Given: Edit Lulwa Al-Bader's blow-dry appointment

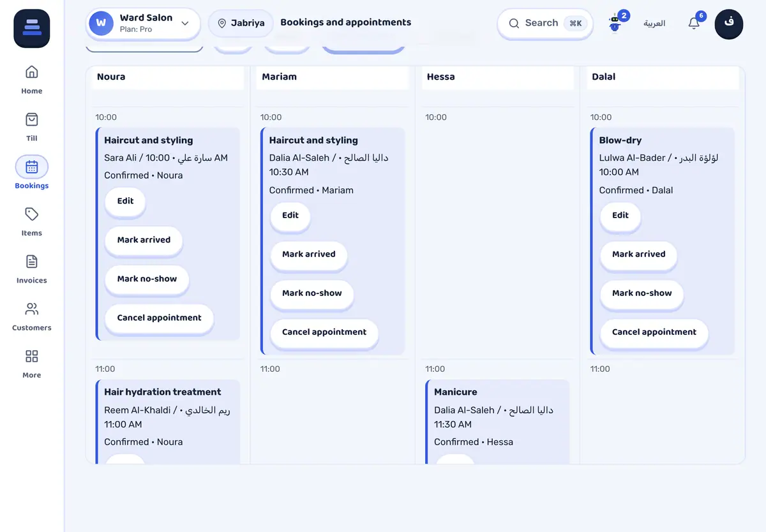Looking at the screenshot, I should [x=620, y=216].
